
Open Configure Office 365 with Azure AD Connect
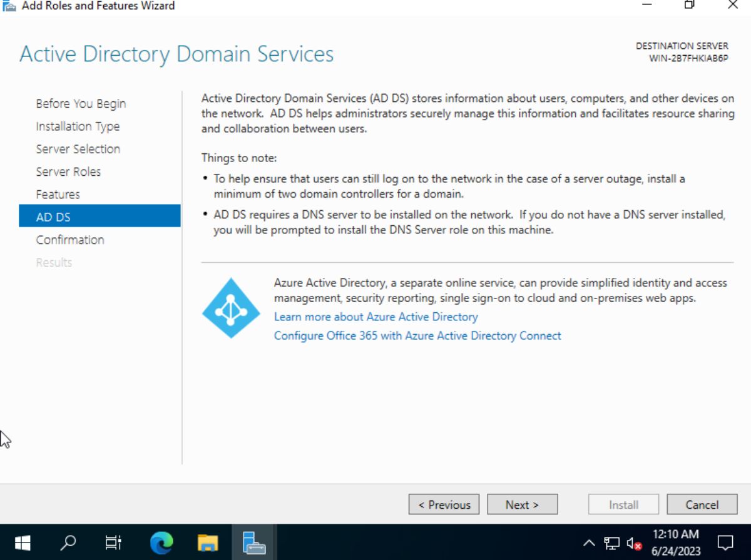(417, 335)
